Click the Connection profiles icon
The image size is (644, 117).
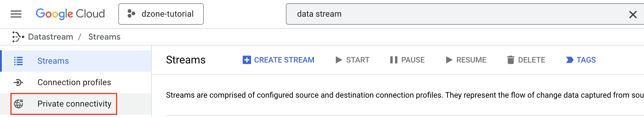18,82
